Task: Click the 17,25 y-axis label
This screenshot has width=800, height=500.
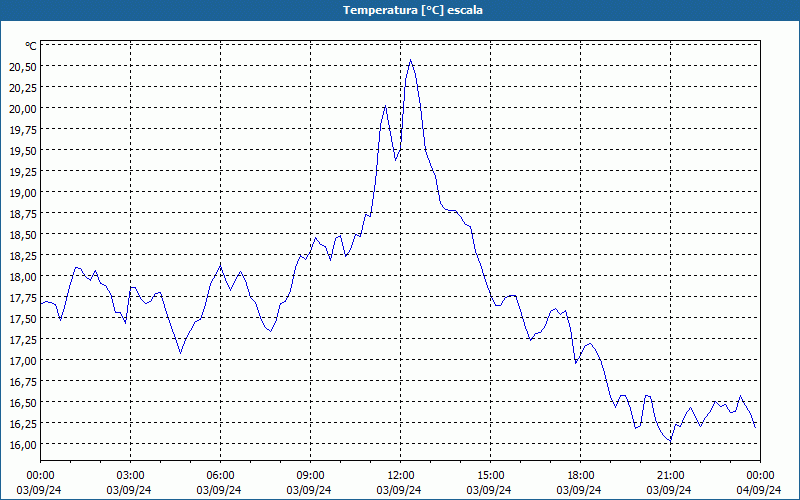Action: (23, 340)
